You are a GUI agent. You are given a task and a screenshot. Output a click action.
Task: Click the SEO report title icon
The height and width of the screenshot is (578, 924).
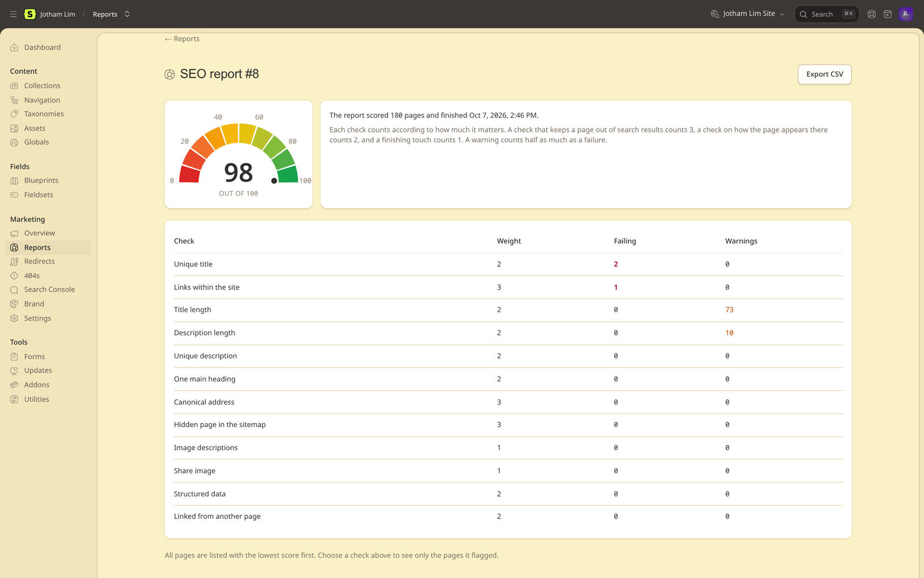point(170,75)
